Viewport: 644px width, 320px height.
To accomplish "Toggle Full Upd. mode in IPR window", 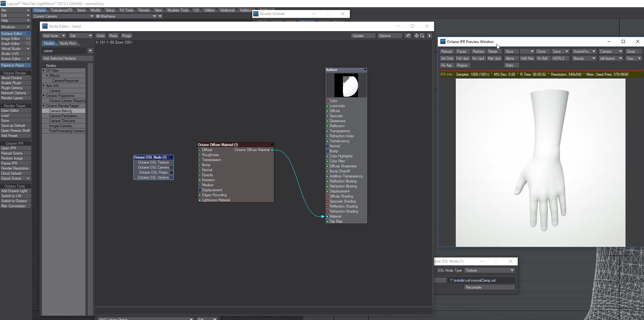I will (463, 58).
